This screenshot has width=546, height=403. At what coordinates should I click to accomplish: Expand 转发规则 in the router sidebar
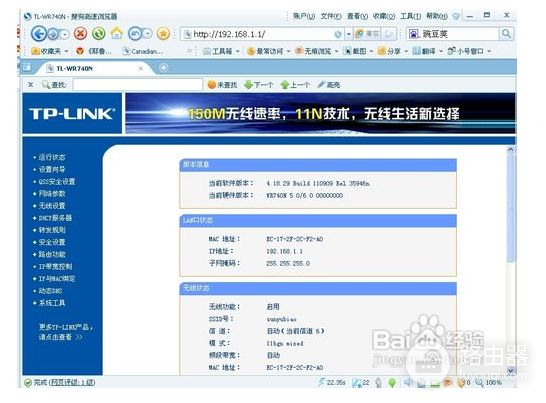coord(52,230)
